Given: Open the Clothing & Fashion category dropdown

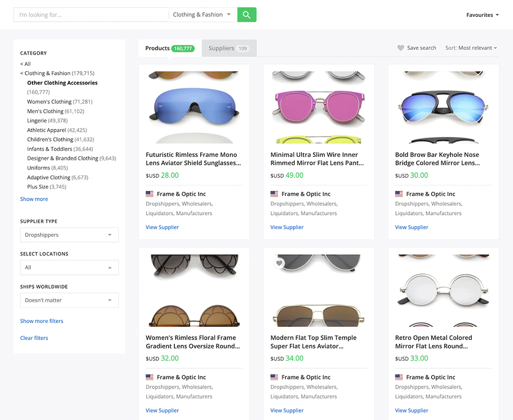Looking at the screenshot, I should (x=202, y=15).
